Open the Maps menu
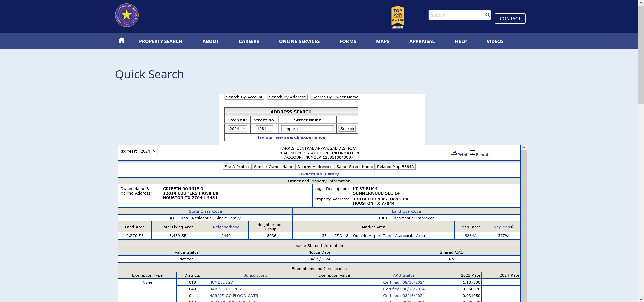The image size is (644, 302). (x=383, y=41)
